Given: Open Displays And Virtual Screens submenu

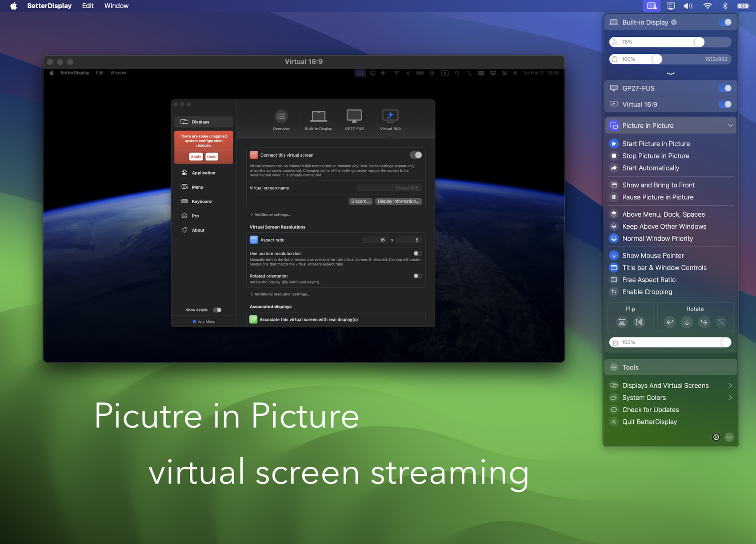Looking at the screenshot, I should [665, 385].
